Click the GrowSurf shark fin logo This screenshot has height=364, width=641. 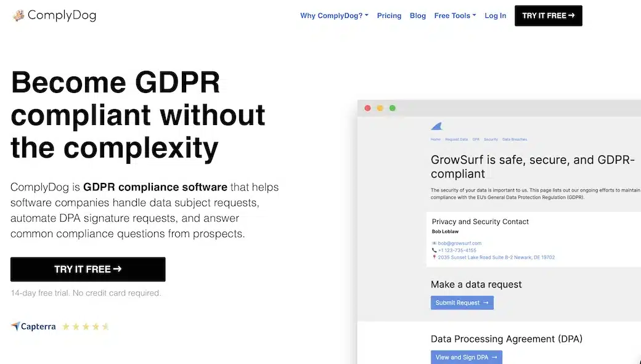tap(436, 126)
